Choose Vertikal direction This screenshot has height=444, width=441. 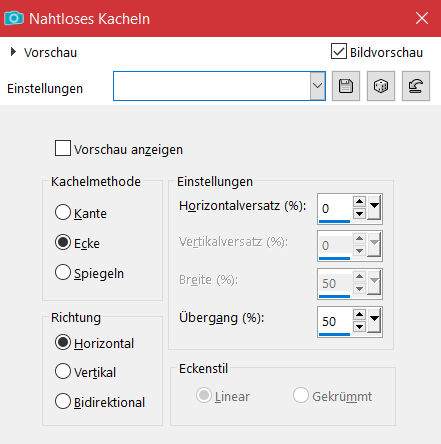(63, 371)
